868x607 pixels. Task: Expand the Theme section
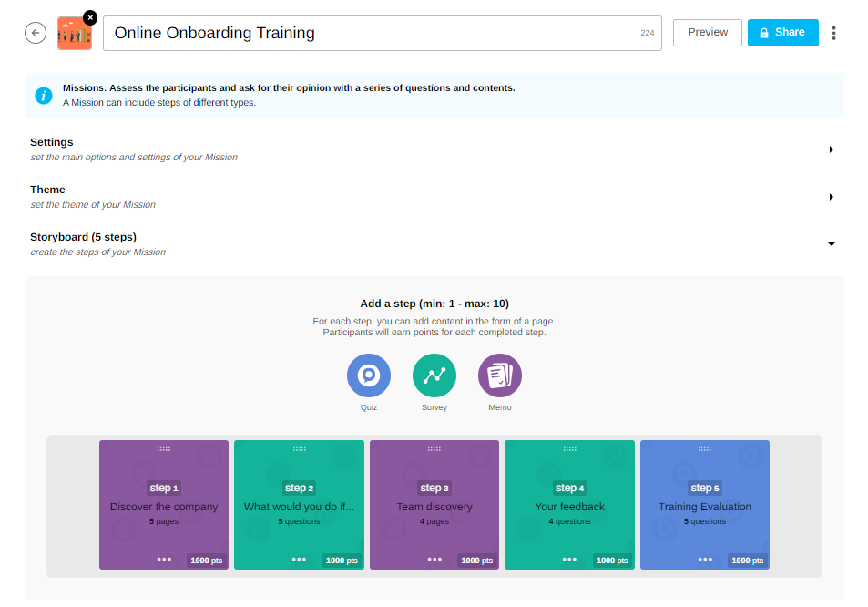pos(831,197)
